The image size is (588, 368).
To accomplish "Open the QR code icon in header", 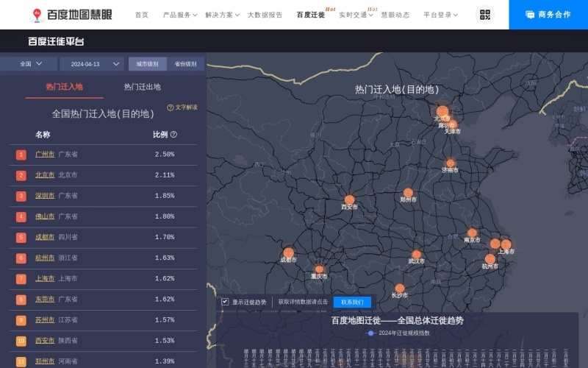I will click(485, 15).
